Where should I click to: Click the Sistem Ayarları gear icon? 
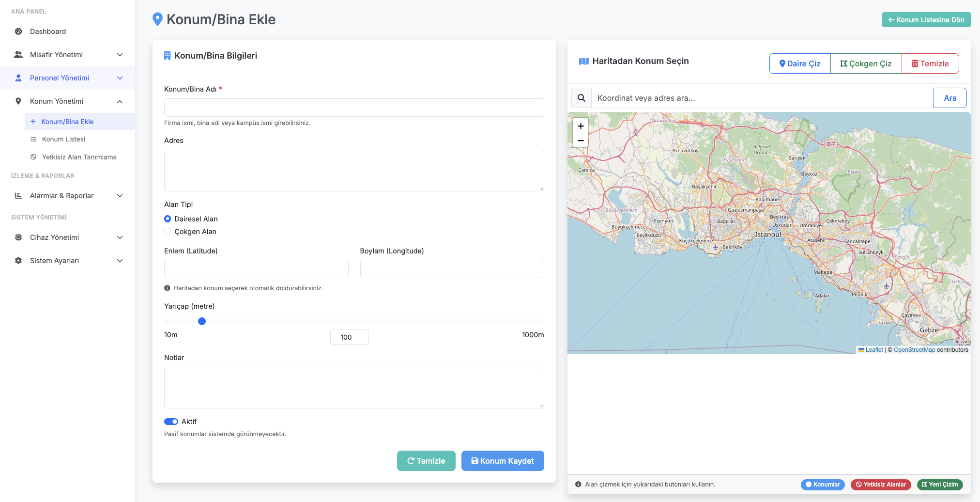tap(18, 261)
